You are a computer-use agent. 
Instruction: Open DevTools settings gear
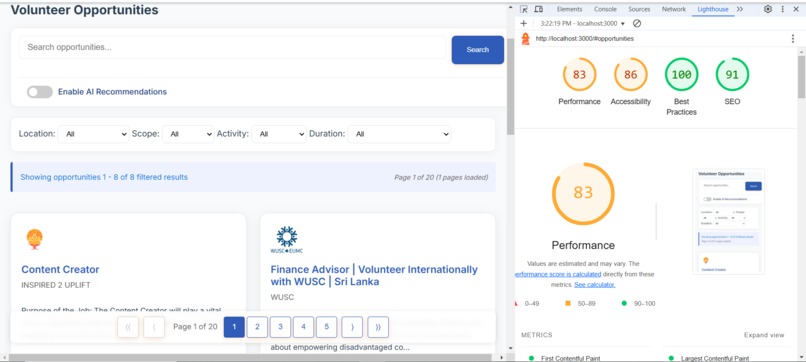click(767, 9)
